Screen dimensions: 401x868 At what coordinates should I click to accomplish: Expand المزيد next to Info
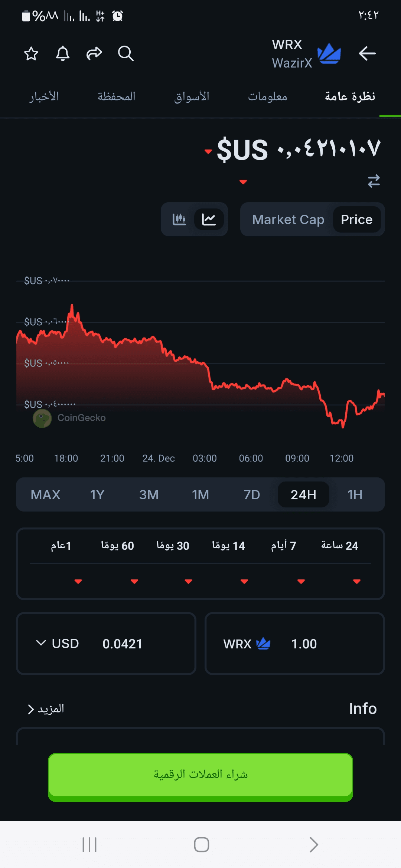click(x=46, y=709)
